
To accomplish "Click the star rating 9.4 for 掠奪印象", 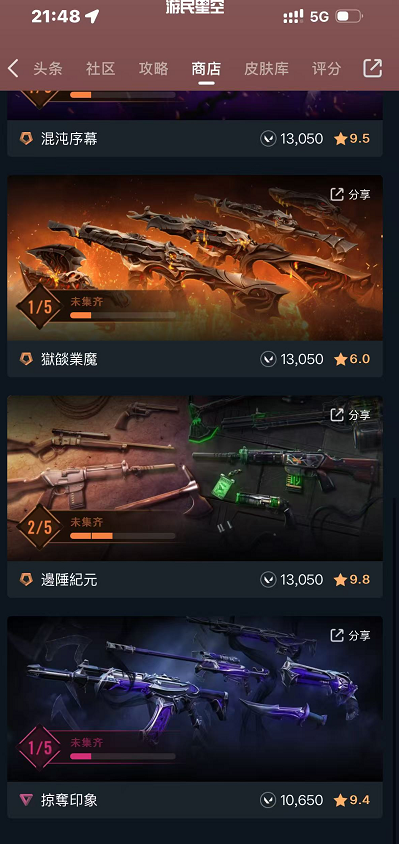I will point(352,800).
